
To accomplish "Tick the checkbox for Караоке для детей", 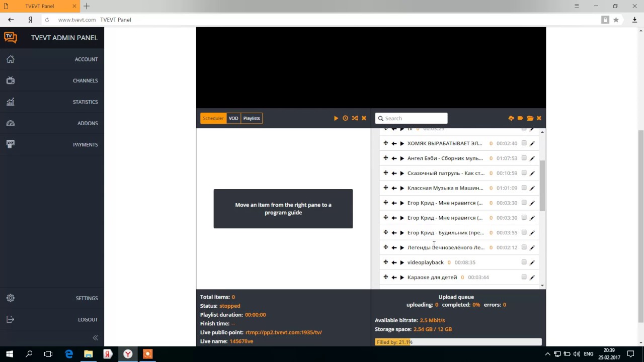I will tap(524, 277).
